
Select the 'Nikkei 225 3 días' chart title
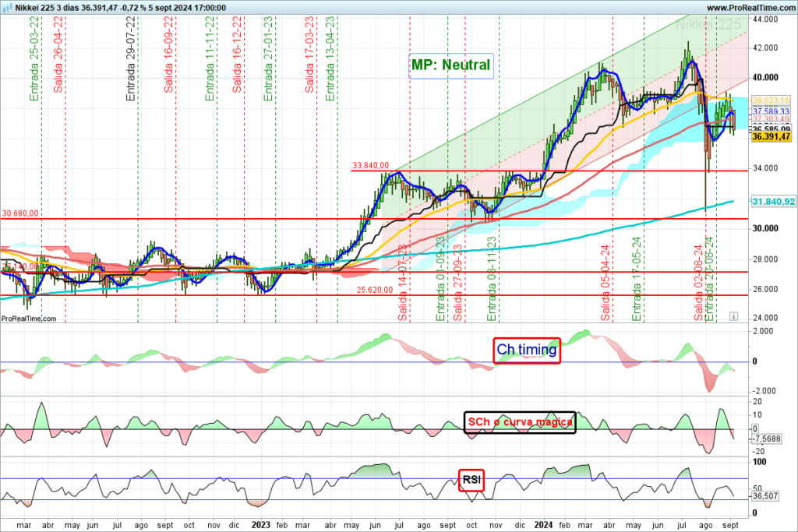(47, 8)
